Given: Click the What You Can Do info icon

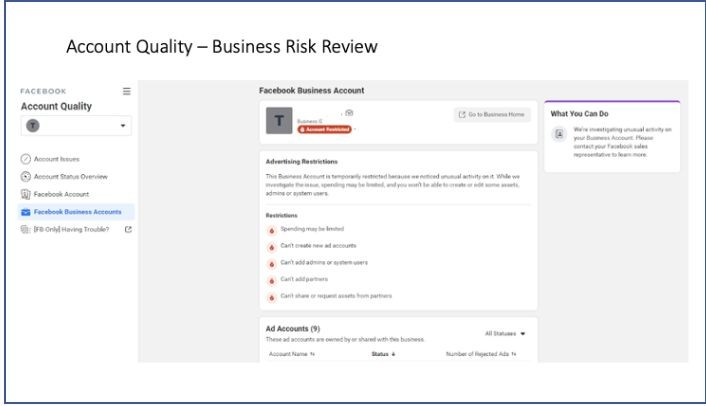Looking at the screenshot, I should [559, 134].
